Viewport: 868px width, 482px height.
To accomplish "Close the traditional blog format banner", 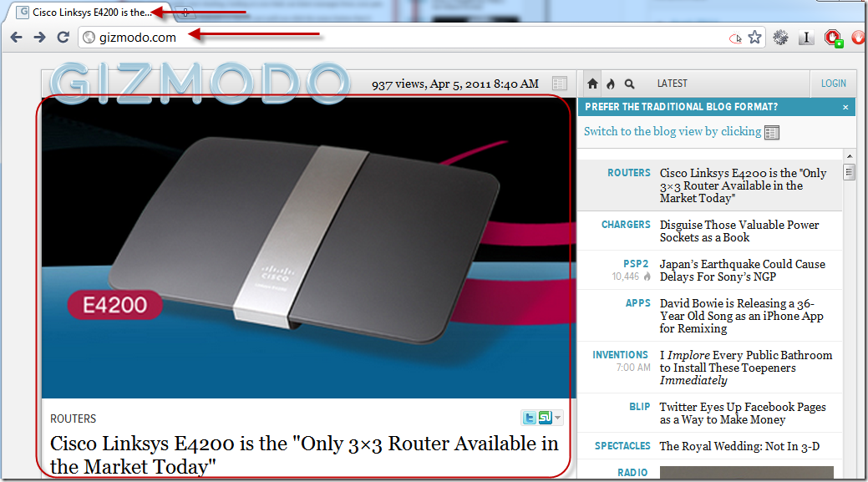I will click(845, 108).
